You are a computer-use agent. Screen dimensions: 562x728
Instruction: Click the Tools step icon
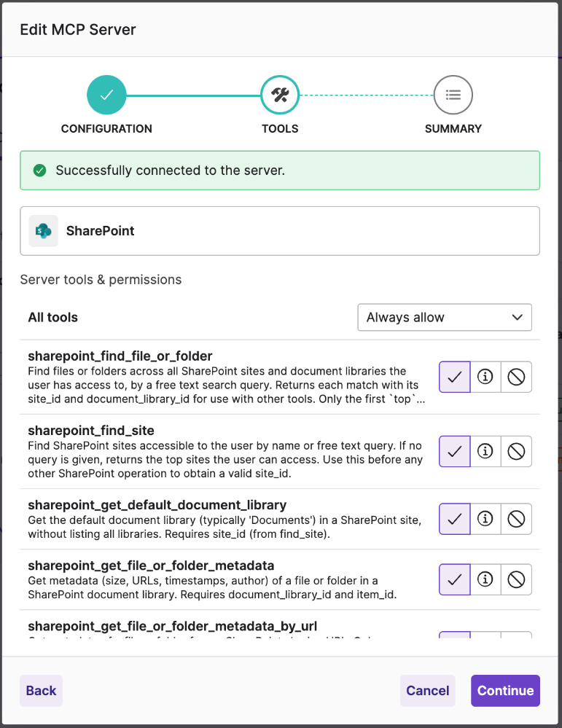coord(280,95)
